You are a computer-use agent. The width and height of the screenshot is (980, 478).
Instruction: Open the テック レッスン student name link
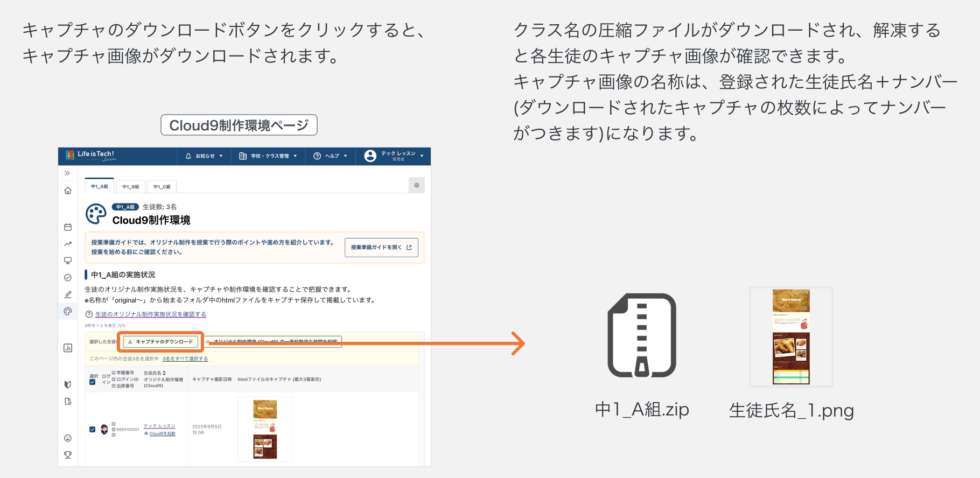point(159,426)
